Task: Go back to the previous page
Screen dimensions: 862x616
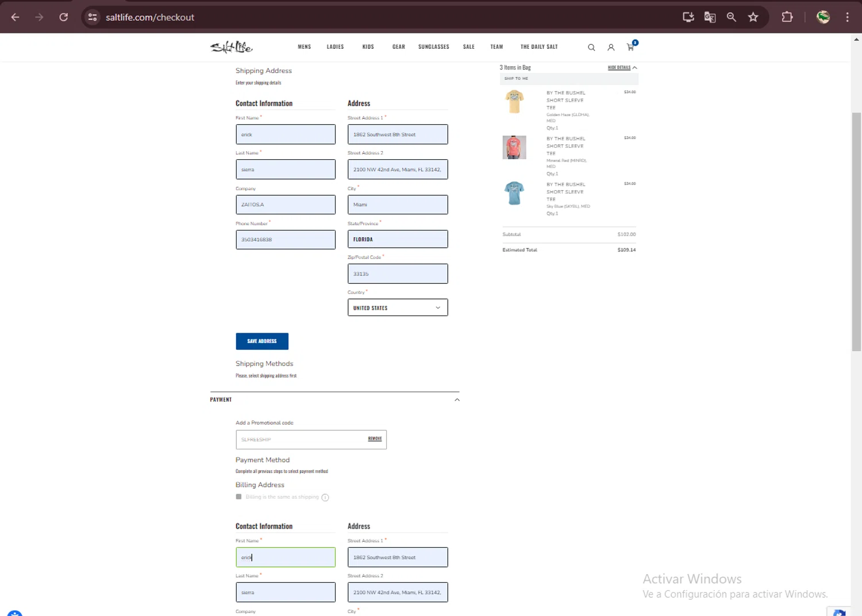Action: pyautogui.click(x=16, y=17)
